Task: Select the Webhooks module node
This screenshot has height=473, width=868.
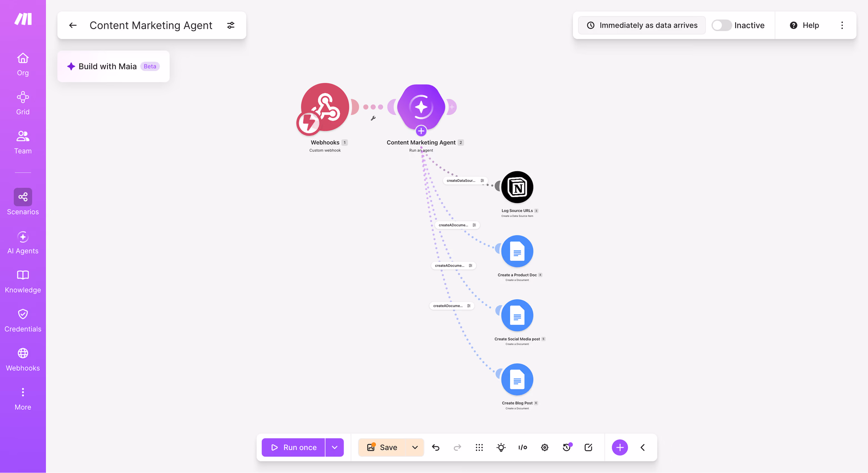Action: click(x=325, y=107)
